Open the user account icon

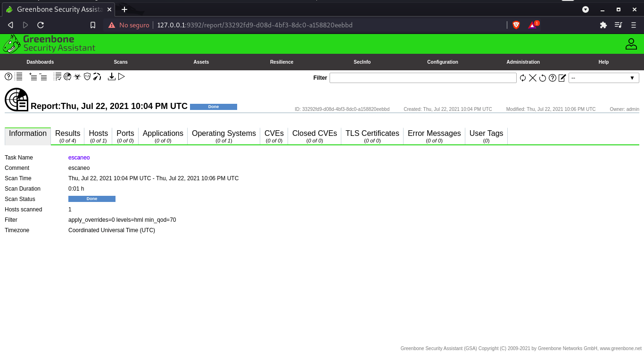(x=631, y=44)
